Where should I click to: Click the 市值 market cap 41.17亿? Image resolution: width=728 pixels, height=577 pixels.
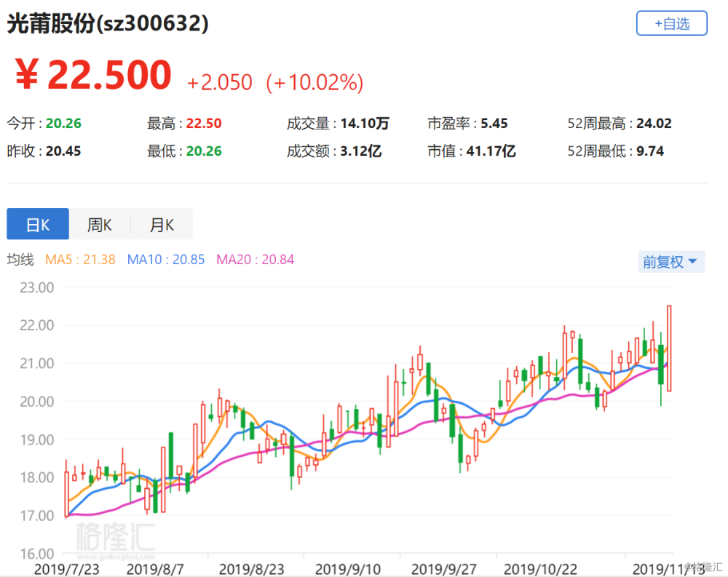coord(491,151)
